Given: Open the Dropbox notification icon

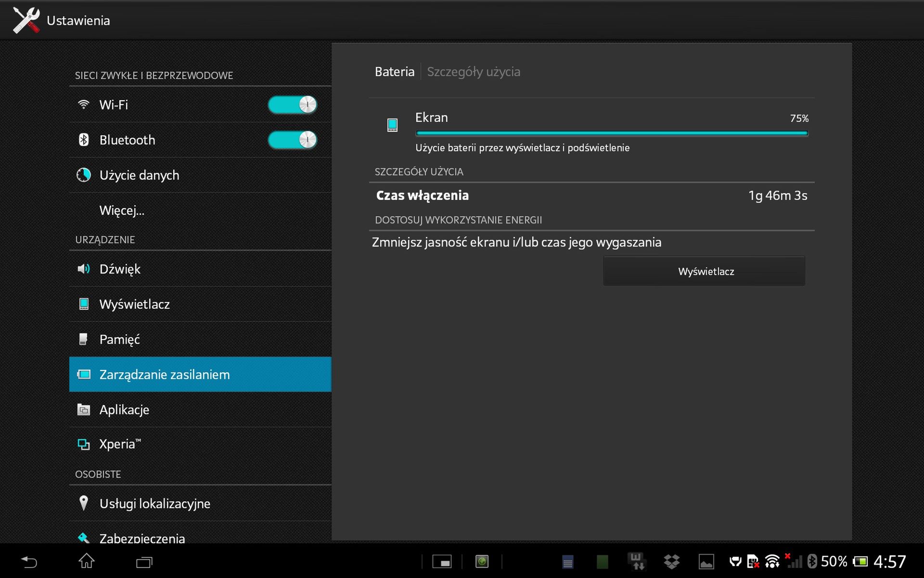Looking at the screenshot, I should tap(671, 562).
